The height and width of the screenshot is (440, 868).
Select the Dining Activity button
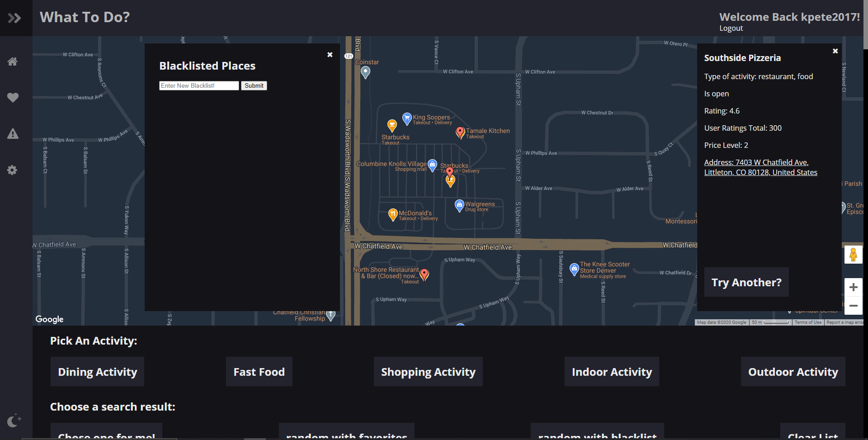(97, 372)
